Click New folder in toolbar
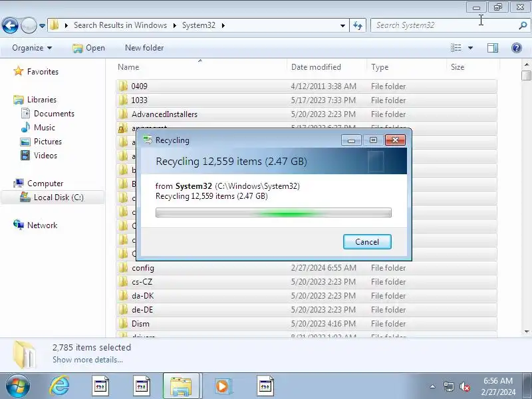The height and width of the screenshot is (399, 532). [144, 48]
